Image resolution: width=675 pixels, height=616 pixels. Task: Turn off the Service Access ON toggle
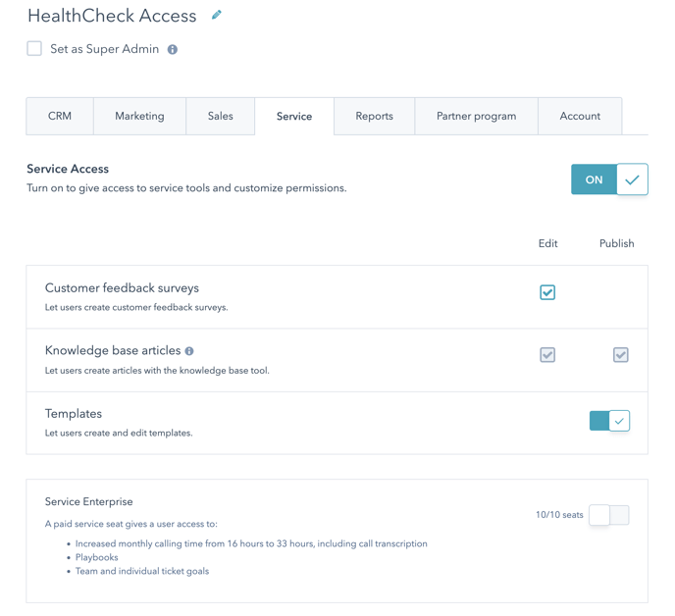[609, 180]
